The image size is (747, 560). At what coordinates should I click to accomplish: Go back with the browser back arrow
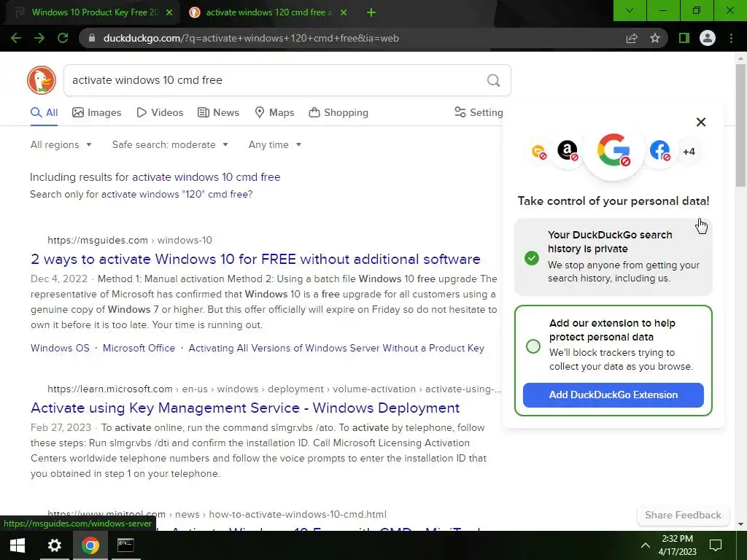[16, 38]
